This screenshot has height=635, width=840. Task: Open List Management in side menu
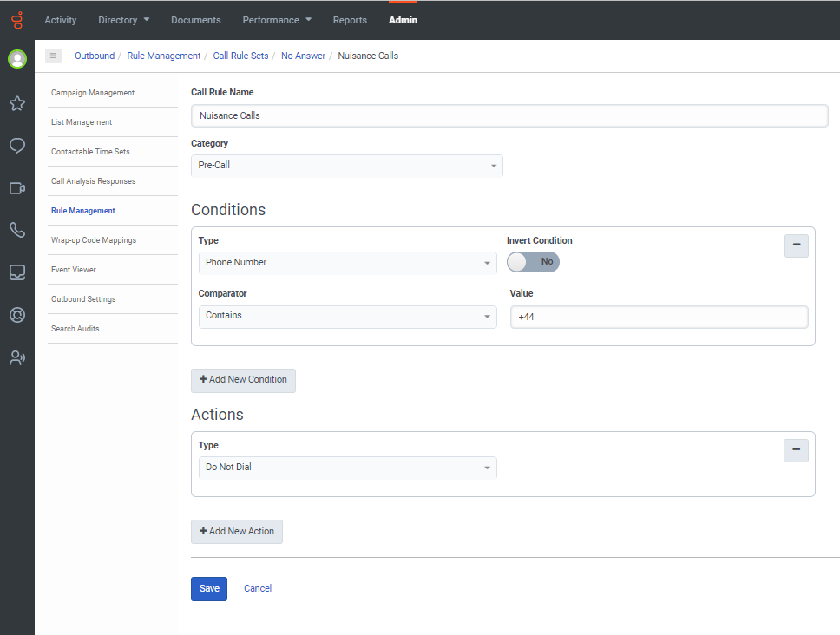click(82, 122)
